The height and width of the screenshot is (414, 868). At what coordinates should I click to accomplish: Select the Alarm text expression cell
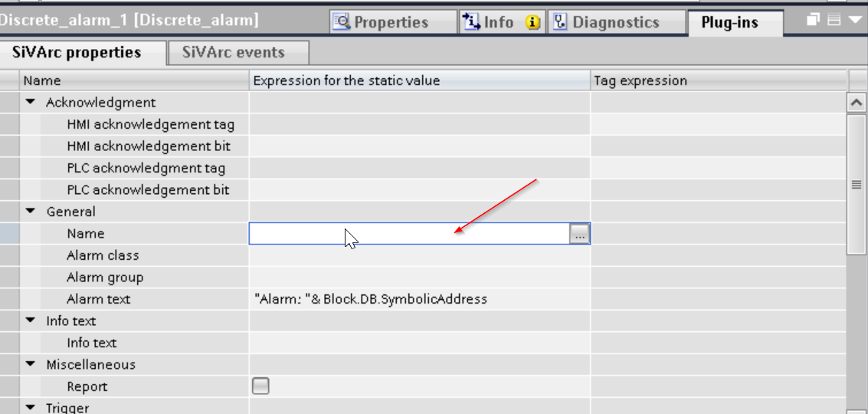pos(420,299)
